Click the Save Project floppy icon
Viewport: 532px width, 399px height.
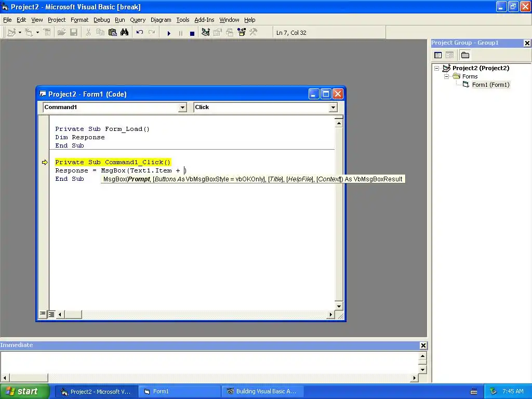click(74, 33)
